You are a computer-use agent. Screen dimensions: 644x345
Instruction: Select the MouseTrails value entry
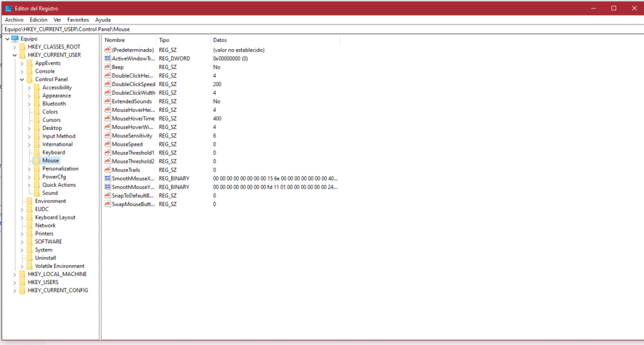click(x=126, y=170)
